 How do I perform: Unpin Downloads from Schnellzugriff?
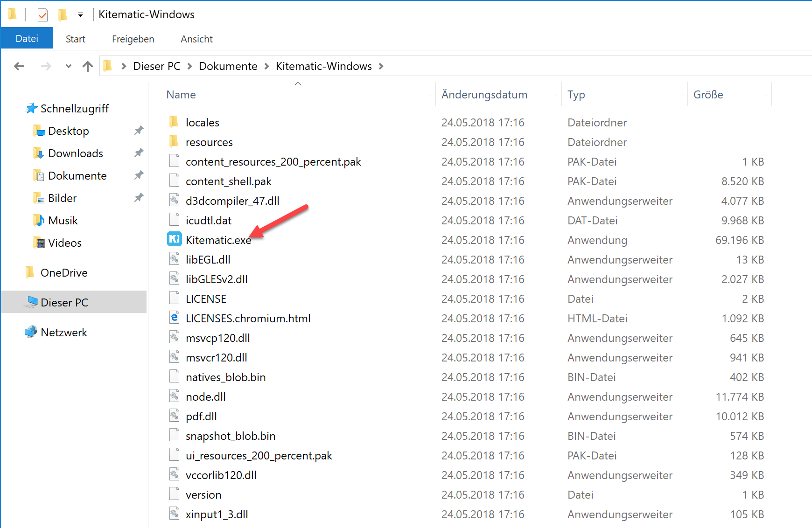click(139, 153)
